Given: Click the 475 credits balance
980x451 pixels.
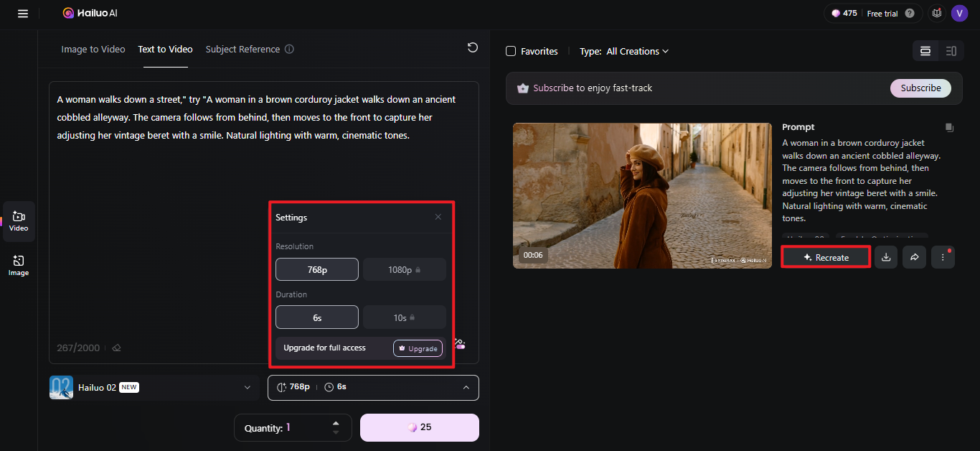Looking at the screenshot, I should (x=844, y=13).
